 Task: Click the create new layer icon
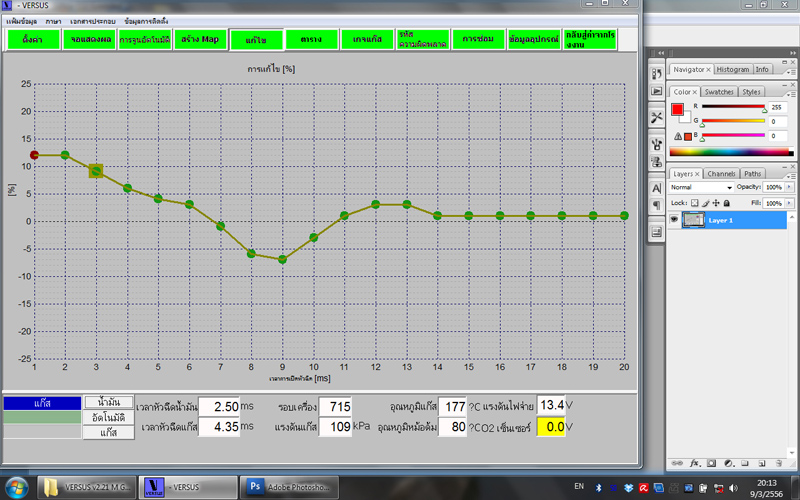point(762,463)
